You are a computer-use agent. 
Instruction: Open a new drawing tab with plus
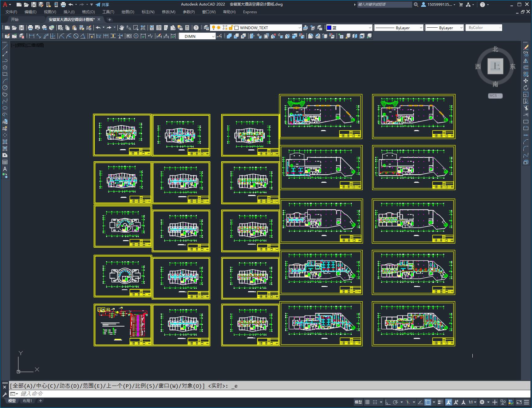[x=109, y=20]
